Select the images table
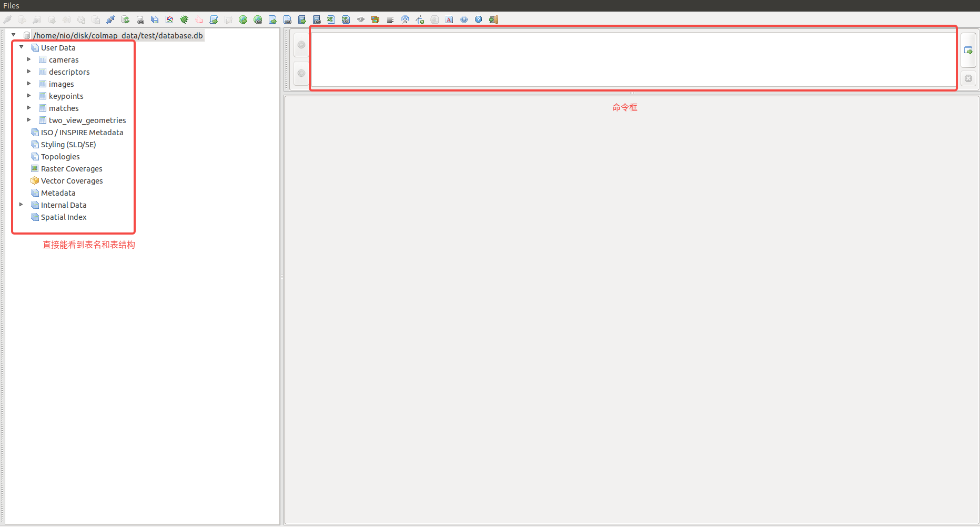980x527 pixels. 61,84
